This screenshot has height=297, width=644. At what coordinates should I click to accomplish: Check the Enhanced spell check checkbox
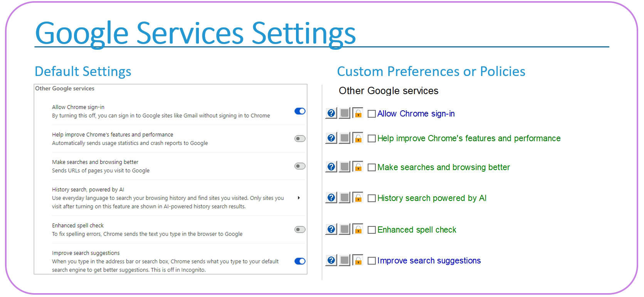pyautogui.click(x=372, y=230)
